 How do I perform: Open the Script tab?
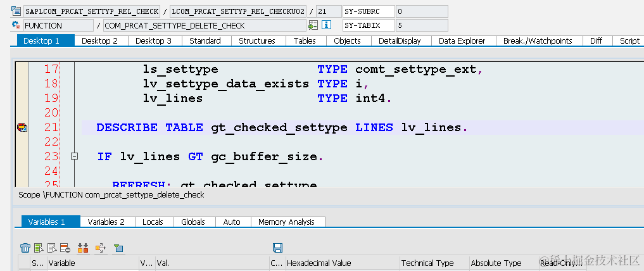(x=629, y=41)
